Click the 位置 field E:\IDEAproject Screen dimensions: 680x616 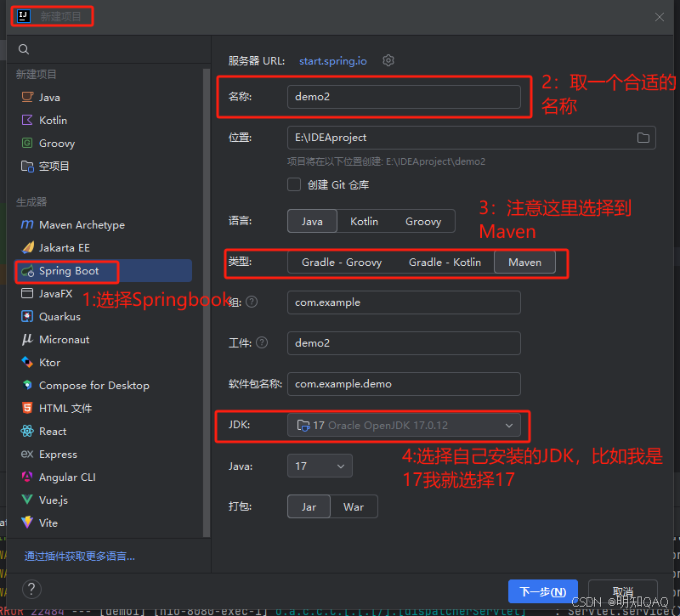[x=472, y=138]
